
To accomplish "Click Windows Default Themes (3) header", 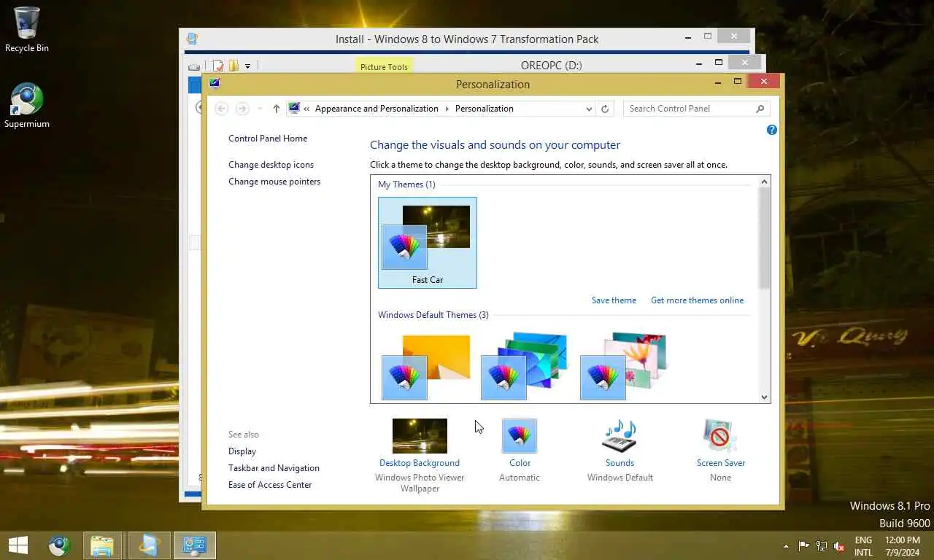I will [x=433, y=315].
